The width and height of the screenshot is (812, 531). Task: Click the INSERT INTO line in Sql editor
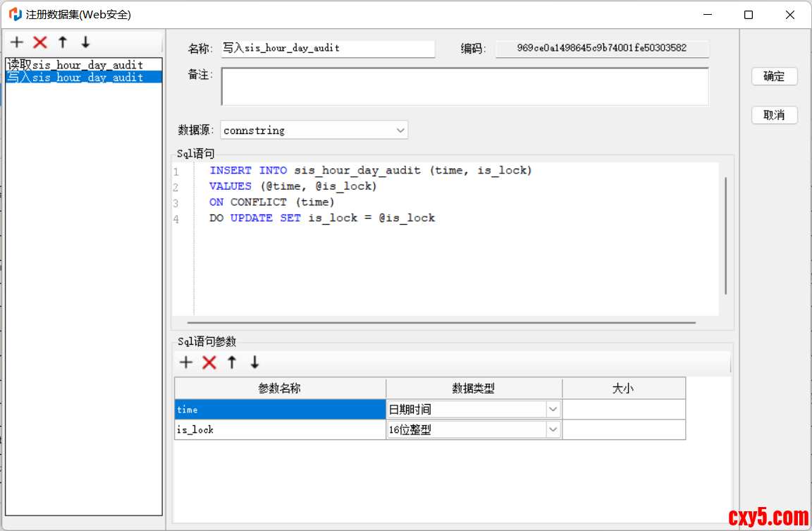[x=370, y=171]
